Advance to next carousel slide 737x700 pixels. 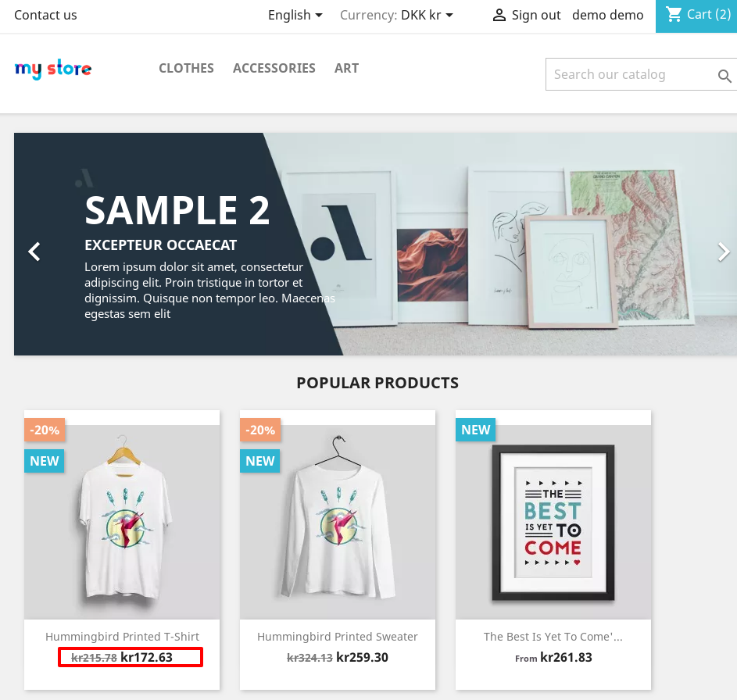pos(724,252)
